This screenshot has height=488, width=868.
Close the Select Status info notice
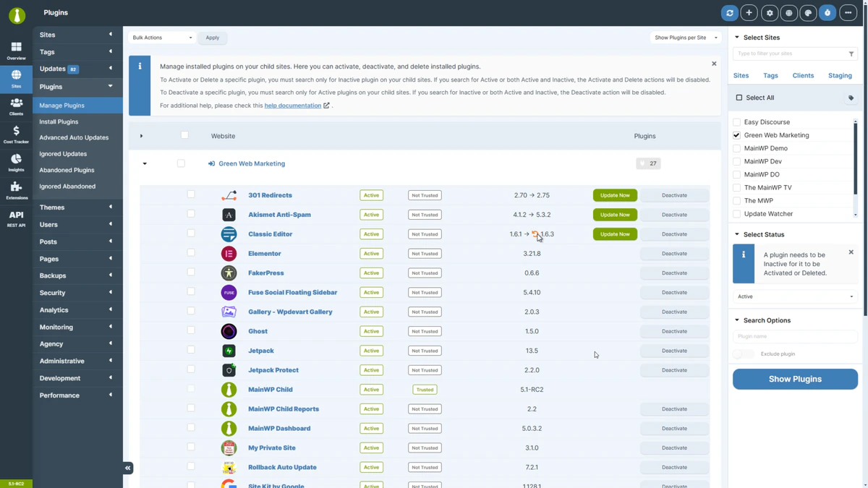(851, 252)
